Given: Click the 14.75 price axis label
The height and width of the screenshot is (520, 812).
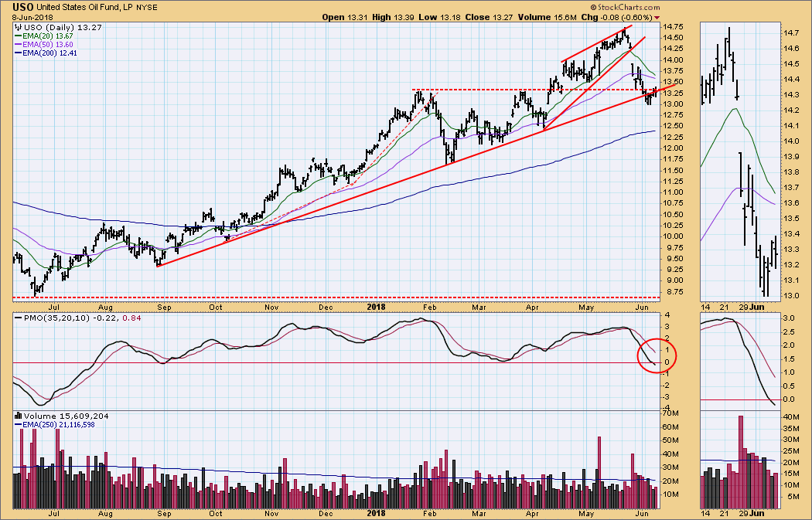Looking at the screenshot, I should [x=673, y=26].
